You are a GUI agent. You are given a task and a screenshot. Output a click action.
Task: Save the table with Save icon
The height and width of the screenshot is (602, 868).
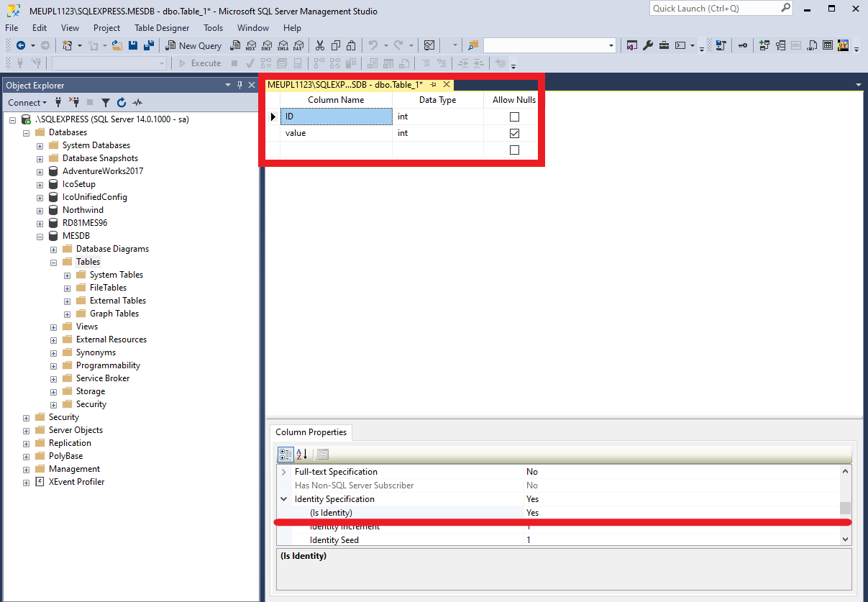(133, 45)
